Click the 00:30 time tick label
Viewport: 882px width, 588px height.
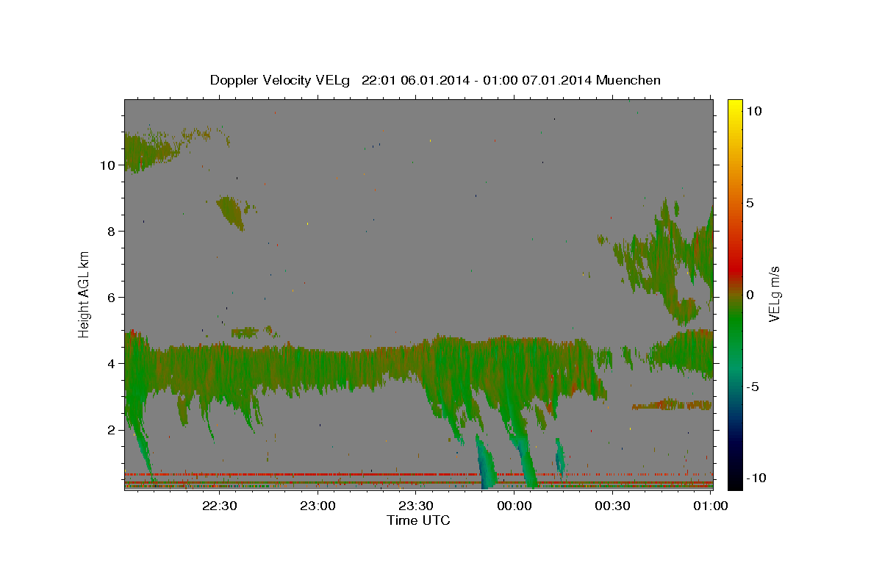click(612, 506)
